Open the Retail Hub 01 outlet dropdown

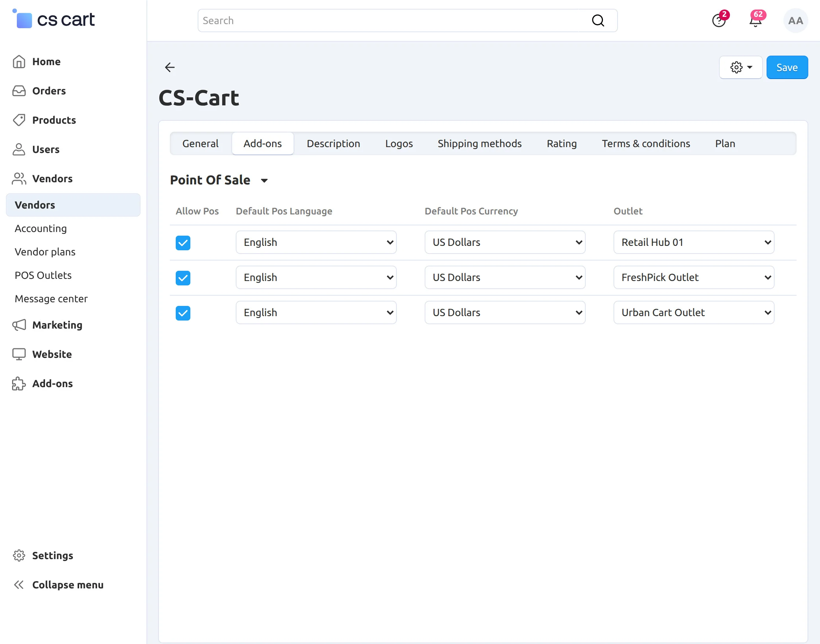[693, 243]
